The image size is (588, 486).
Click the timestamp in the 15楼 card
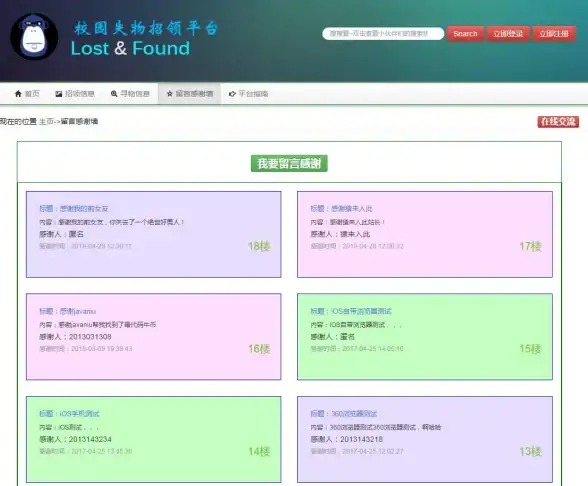pos(357,349)
